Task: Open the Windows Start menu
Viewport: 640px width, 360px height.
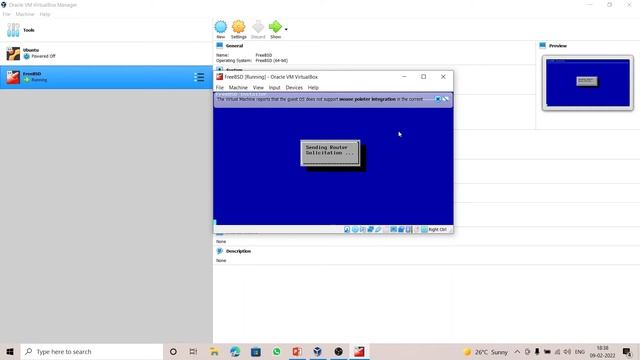Action: (10, 351)
